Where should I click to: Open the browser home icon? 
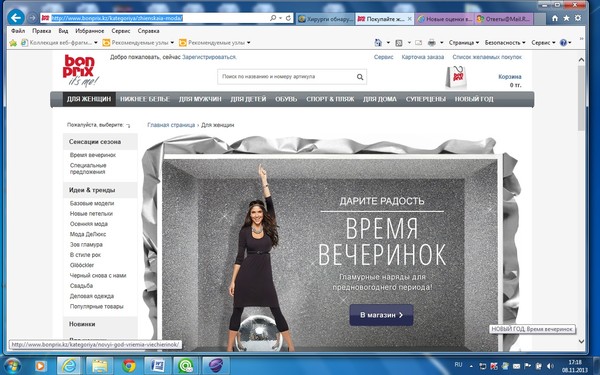(x=554, y=18)
